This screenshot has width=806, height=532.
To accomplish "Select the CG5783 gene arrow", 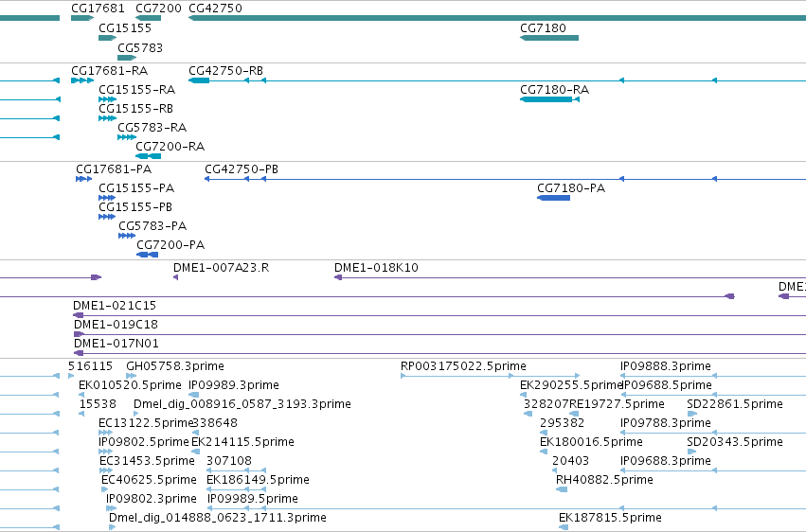I will pyautogui.click(x=127, y=58).
